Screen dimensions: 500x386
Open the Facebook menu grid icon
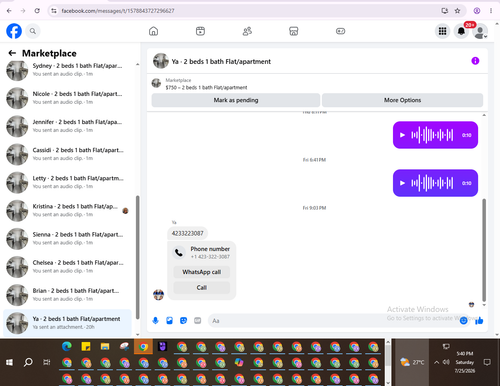coord(442,31)
